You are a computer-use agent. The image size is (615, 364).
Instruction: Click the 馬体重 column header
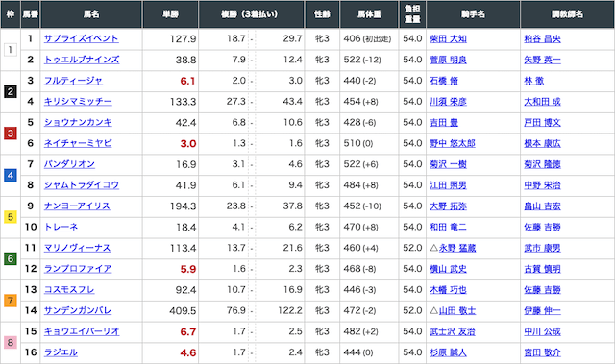(369, 14)
